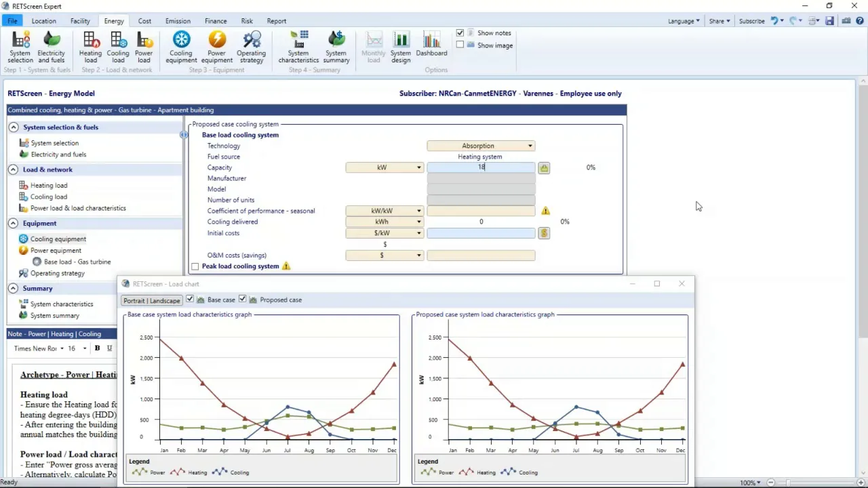Open Electricity and fuels ribbon button
The height and width of the screenshot is (488, 868).
click(x=51, y=47)
